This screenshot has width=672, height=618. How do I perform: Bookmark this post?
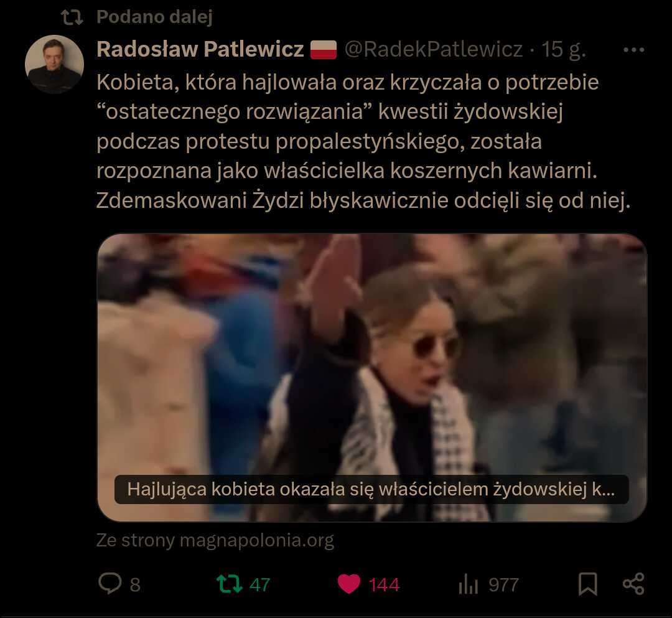[587, 584]
